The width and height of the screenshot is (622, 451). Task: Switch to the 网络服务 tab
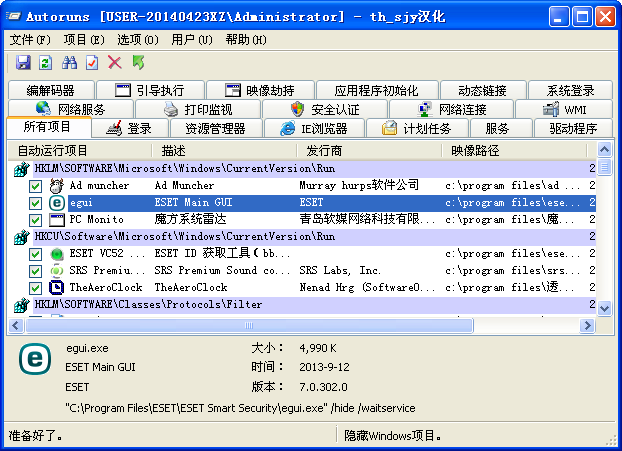70,109
